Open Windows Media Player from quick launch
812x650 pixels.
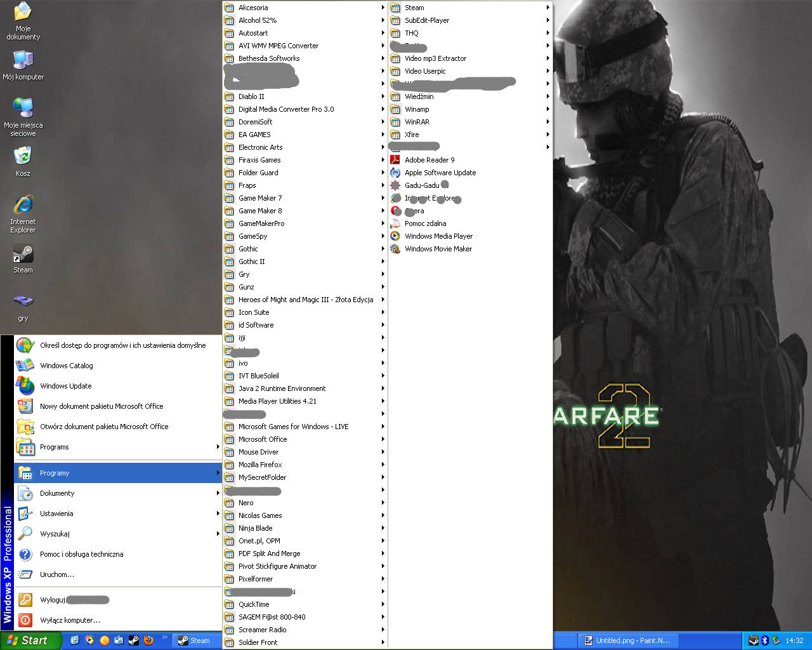click(x=89, y=640)
